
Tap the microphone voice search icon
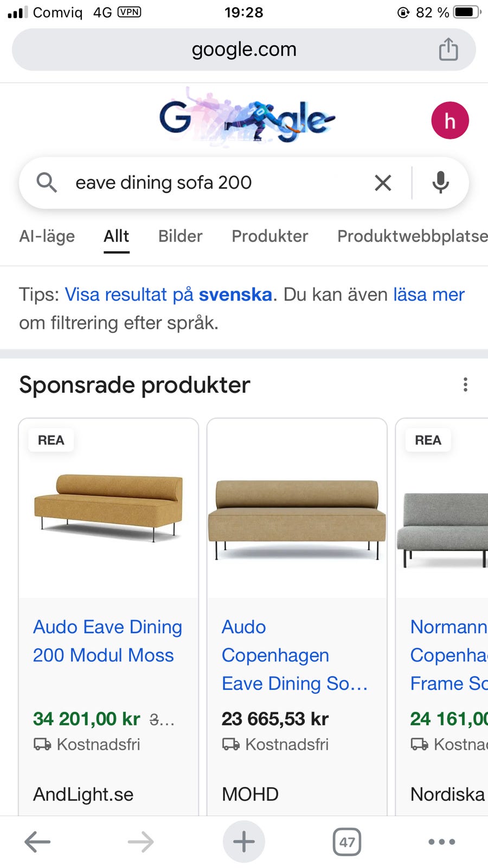440,183
